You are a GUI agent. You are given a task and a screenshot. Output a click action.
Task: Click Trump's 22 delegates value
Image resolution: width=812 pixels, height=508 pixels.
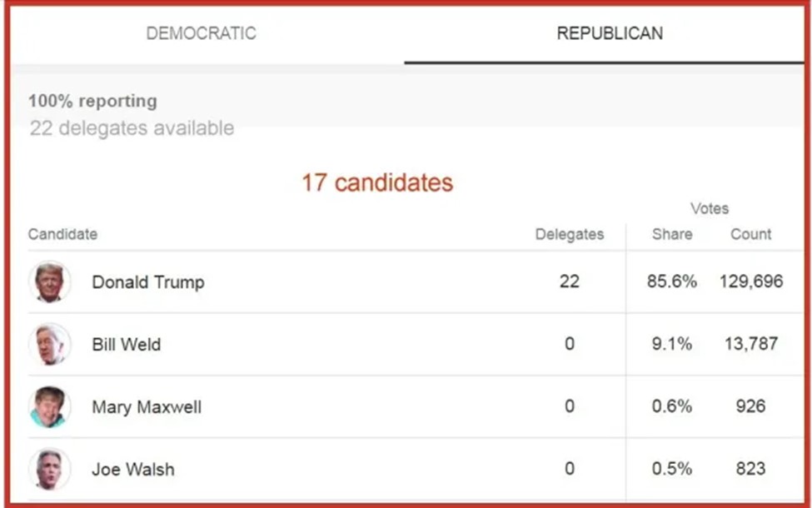pyautogui.click(x=570, y=282)
